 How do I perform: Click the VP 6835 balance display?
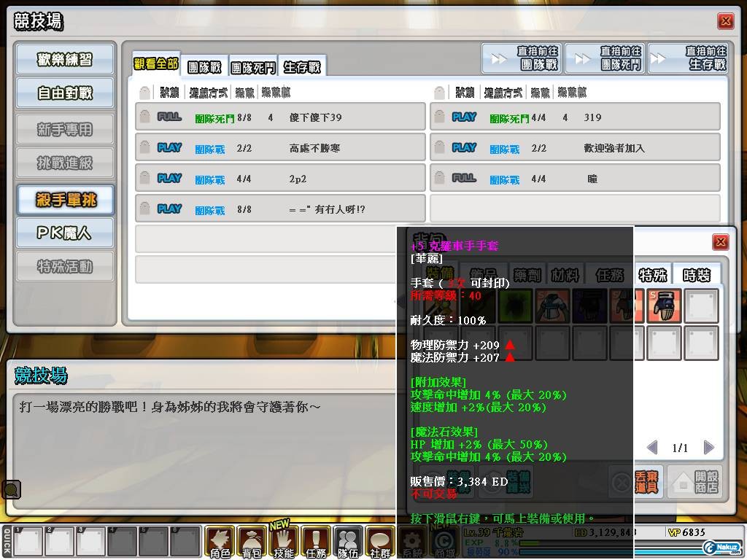(x=686, y=532)
